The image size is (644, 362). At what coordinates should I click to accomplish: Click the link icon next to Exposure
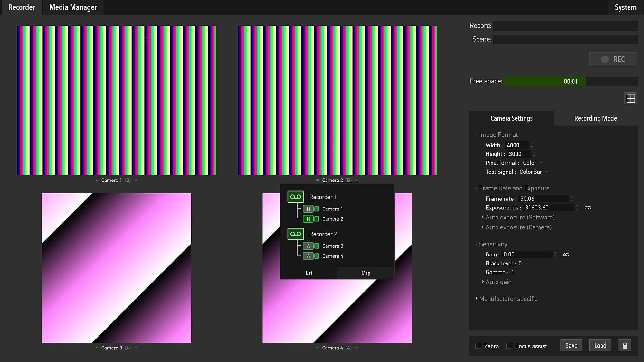tap(588, 208)
